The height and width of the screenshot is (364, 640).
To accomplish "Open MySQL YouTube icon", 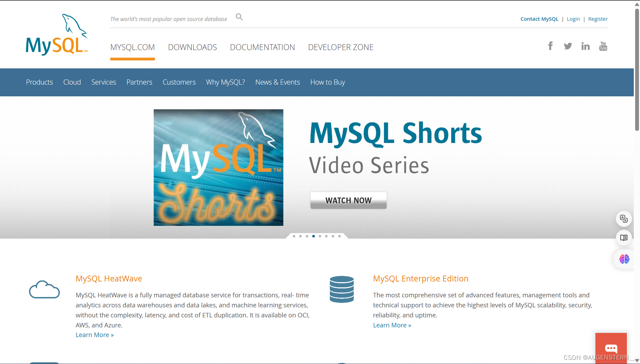I will [x=603, y=46].
